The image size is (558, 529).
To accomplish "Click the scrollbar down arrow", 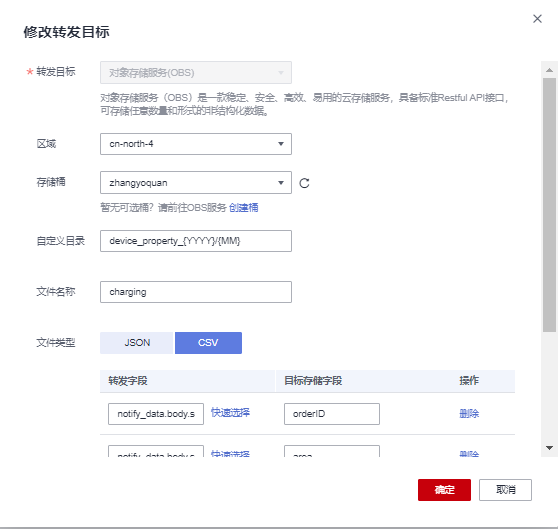I will 549,448.
